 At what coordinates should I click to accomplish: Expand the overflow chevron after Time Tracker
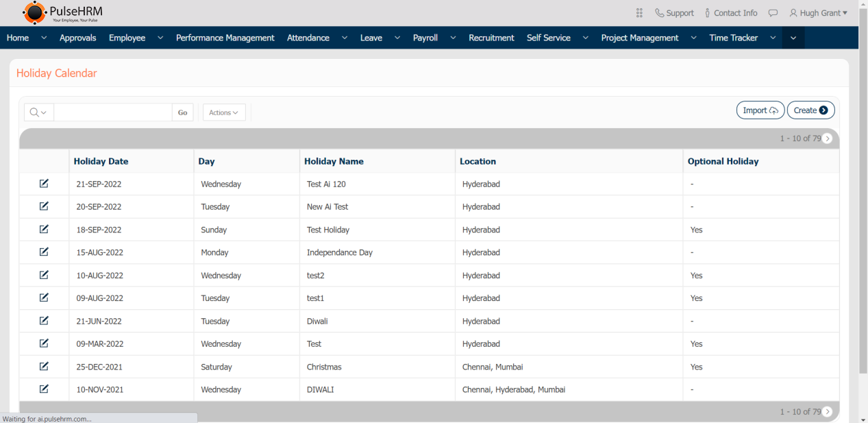[793, 38]
